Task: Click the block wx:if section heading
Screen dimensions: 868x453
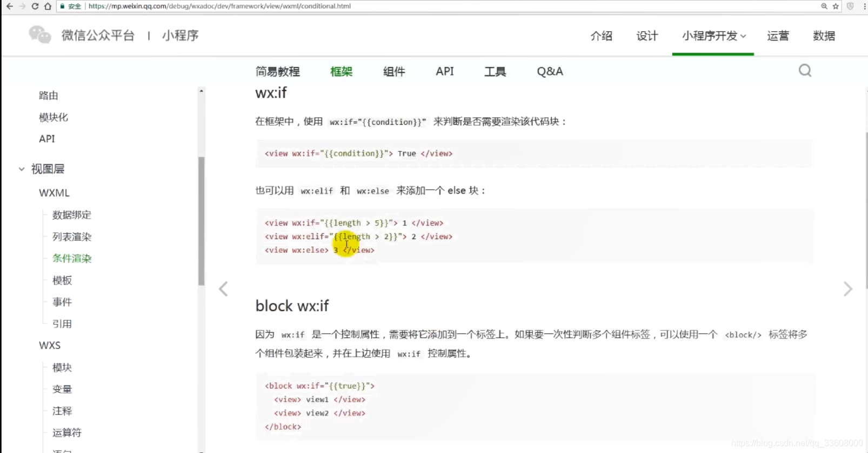Action: (292, 306)
